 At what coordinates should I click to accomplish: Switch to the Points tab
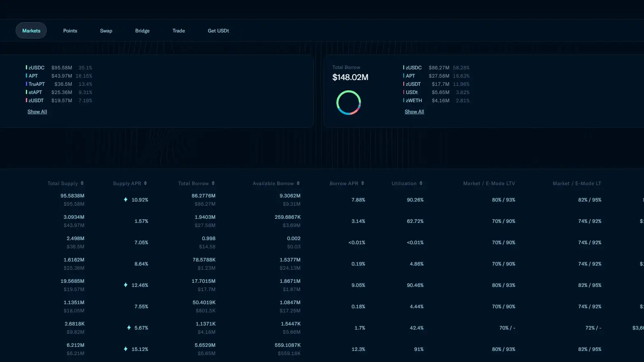tap(70, 31)
